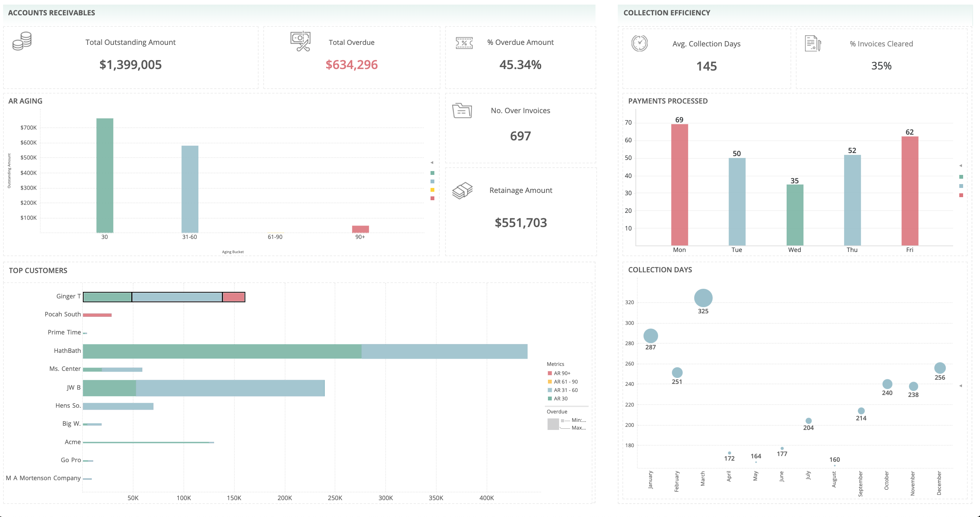The height and width of the screenshot is (517, 980).
Task: Click the red legend swatch in AR Aging
Action: tap(432, 198)
